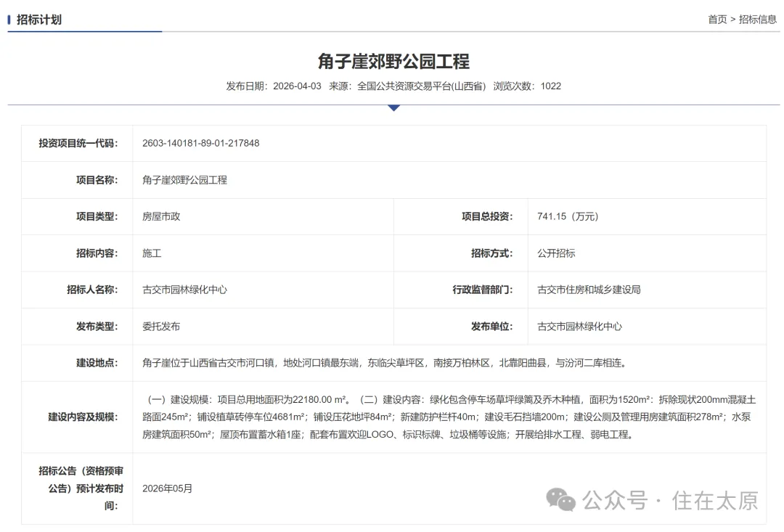Click the 发布单位 label
Image resolution: width=784 pixels, height=532 pixels.
[492, 327]
